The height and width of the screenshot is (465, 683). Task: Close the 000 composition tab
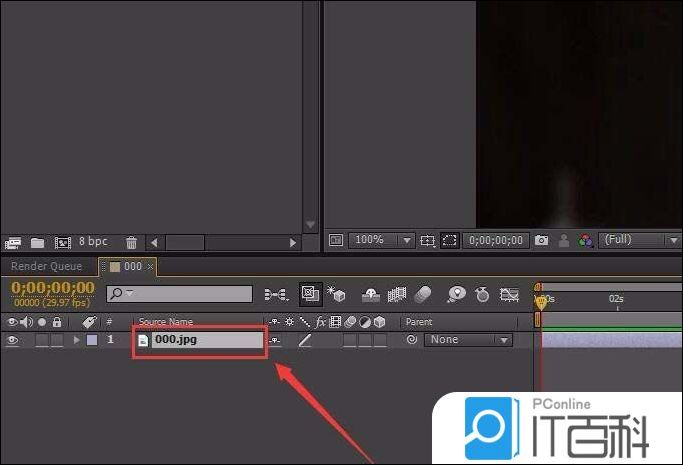click(x=150, y=266)
